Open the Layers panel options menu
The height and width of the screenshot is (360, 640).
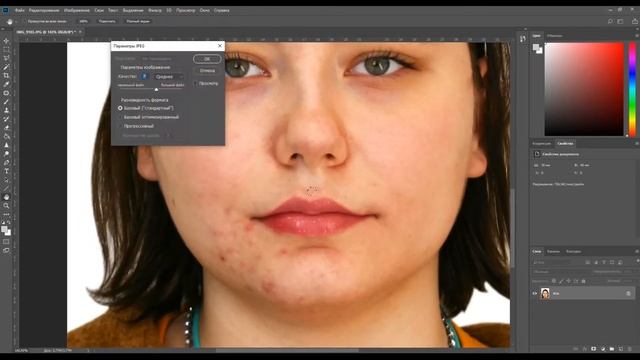click(637, 251)
